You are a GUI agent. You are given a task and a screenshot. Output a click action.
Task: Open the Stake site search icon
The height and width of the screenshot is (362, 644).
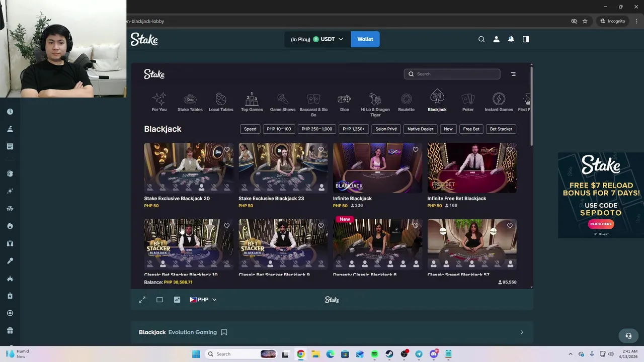[481, 39]
